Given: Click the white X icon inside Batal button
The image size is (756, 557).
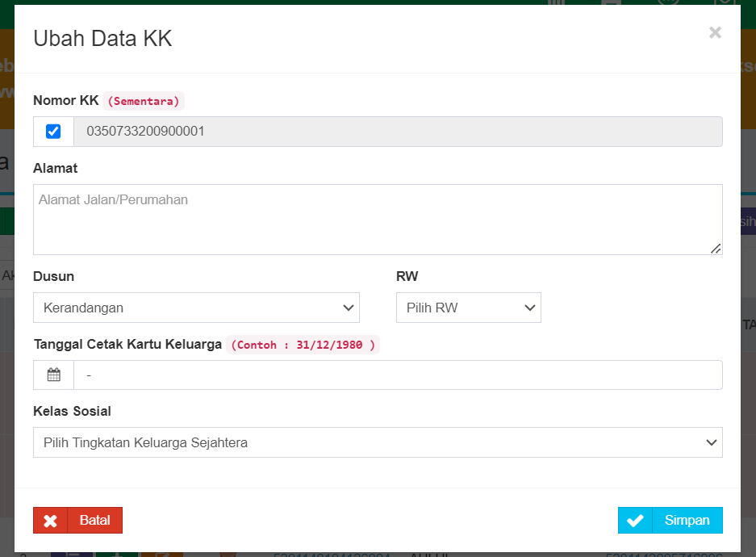Looking at the screenshot, I should pos(50,520).
